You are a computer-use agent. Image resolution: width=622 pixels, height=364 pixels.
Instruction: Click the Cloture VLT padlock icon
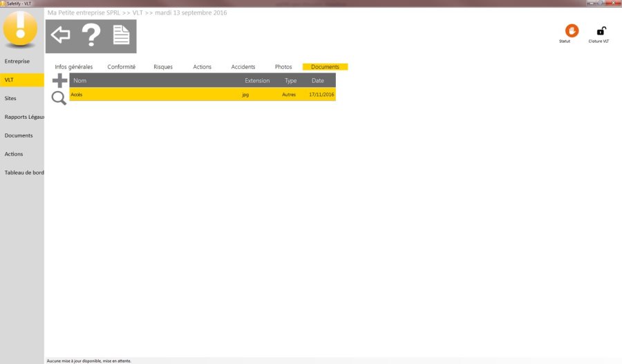tap(601, 31)
